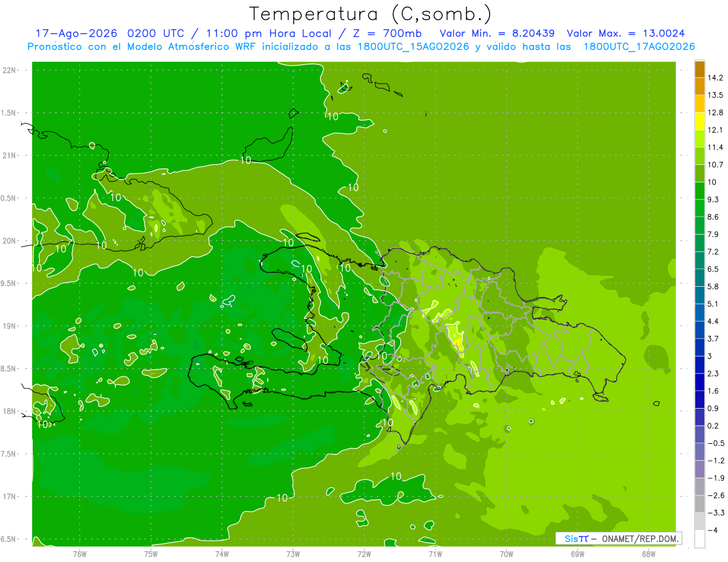Click the '22N' latitude label
Screen dimensions: 728x562
click(x=9, y=70)
